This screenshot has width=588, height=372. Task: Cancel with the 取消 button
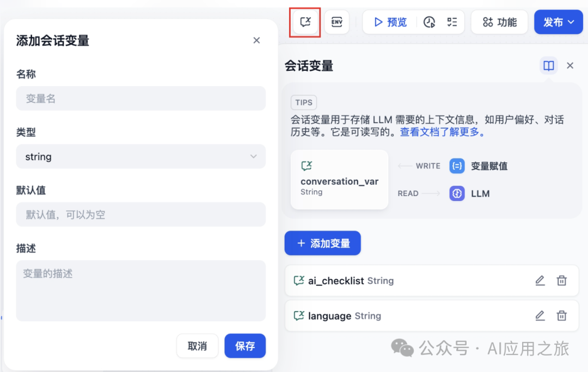[197, 346]
